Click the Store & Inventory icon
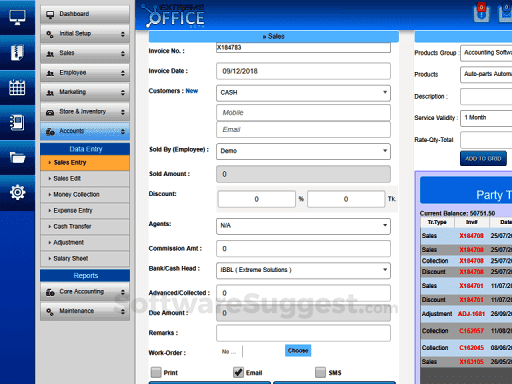Image resolution: width=512 pixels, height=384 pixels. [50, 112]
